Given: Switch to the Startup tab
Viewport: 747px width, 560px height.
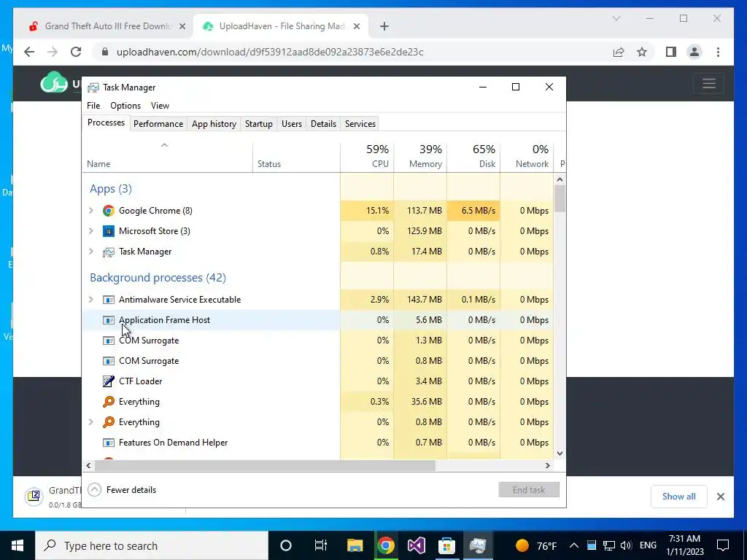Looking at the screenshot, I should (x=259, y=124).
